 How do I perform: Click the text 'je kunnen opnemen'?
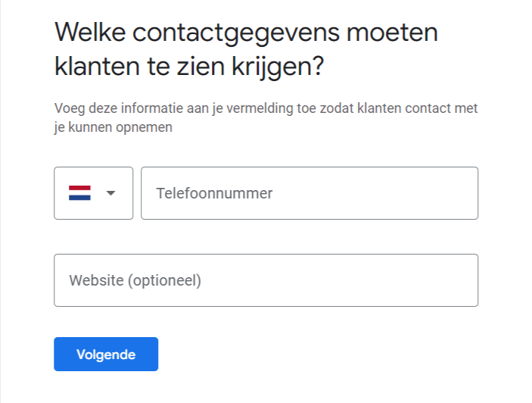[114, 127]
